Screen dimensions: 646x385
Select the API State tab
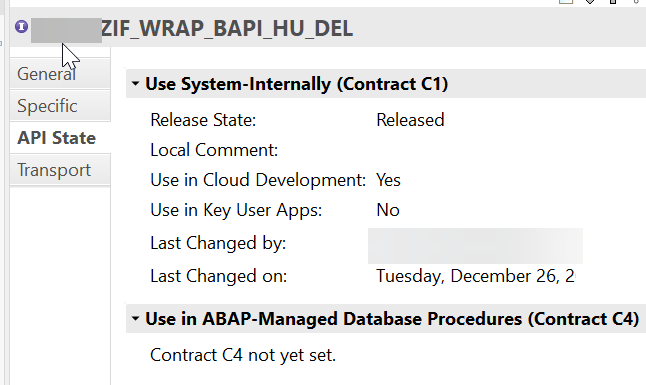pos(60,138)
